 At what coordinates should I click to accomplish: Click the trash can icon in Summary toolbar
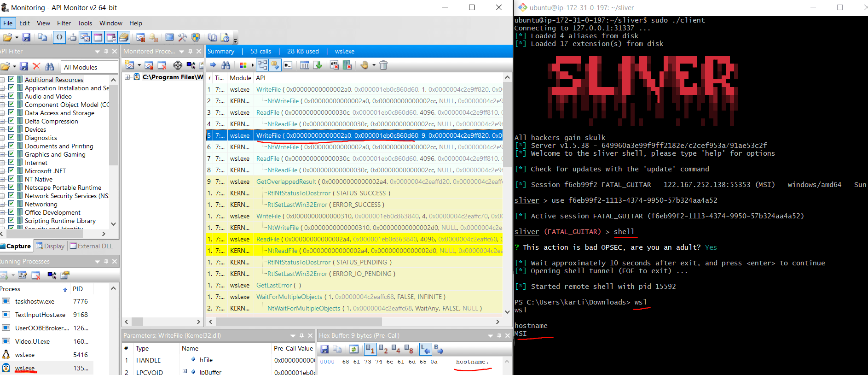pos(383,65)
